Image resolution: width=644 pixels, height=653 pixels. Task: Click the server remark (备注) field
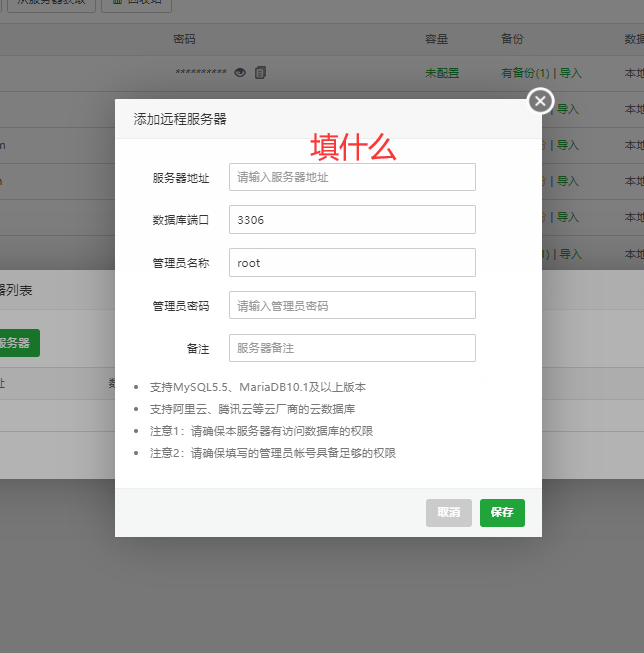pos(352,348)
